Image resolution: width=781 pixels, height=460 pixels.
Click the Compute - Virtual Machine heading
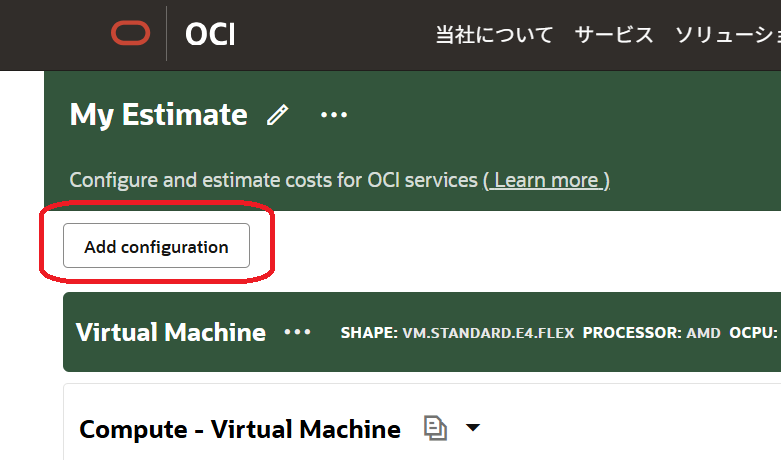(x=240, y=429)
